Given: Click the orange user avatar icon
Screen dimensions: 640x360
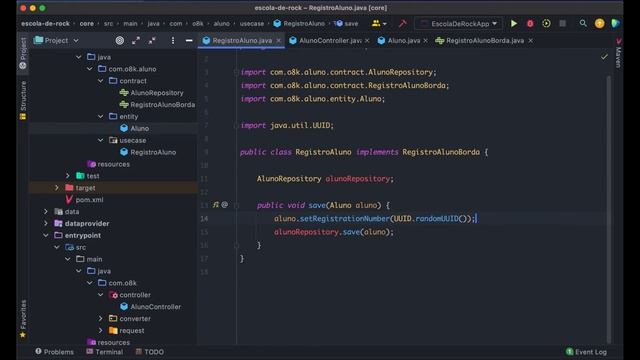Looking at the screenshot, I should pyautogui.click(x=599, y=24).
